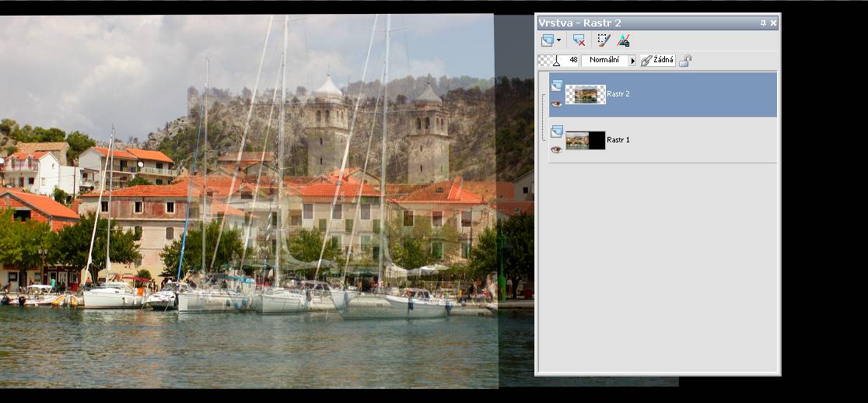Hide the Rastr 2 layer using eye
Screen dimensions: 868x403
(x=556, y=103)
